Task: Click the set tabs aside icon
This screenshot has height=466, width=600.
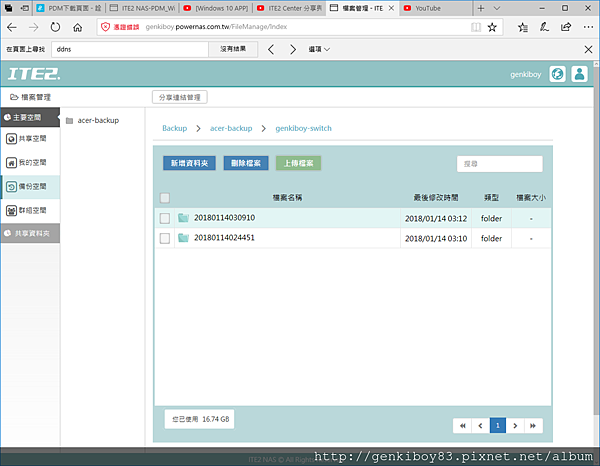Action: point(25,8)
